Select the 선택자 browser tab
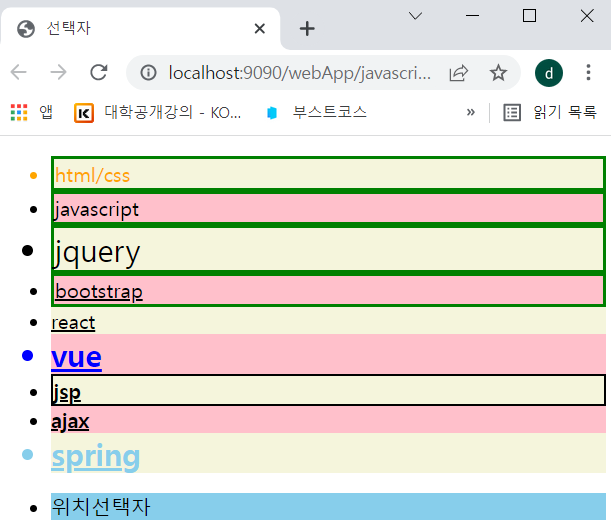 pos(140,28)
